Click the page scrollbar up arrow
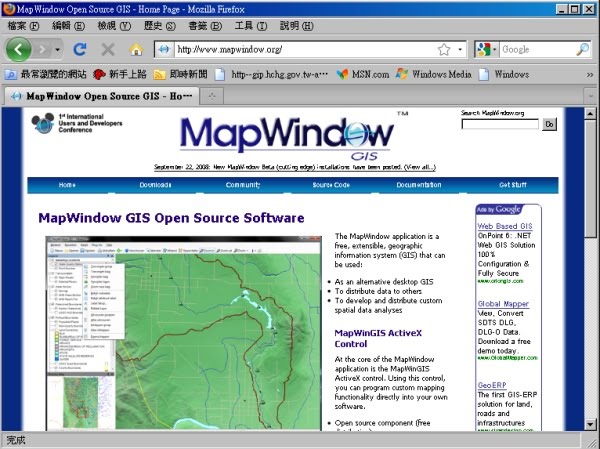The image size is (600, 449). click(590, 114)
